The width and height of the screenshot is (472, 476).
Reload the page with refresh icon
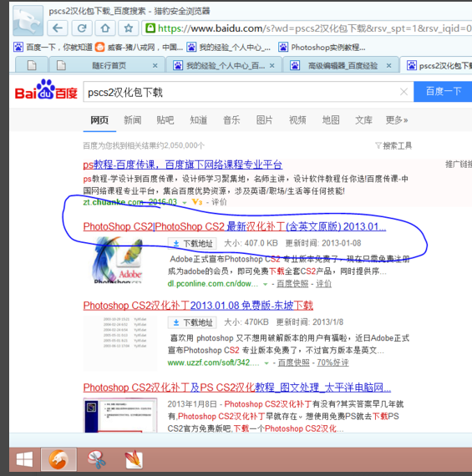point(82,28)
